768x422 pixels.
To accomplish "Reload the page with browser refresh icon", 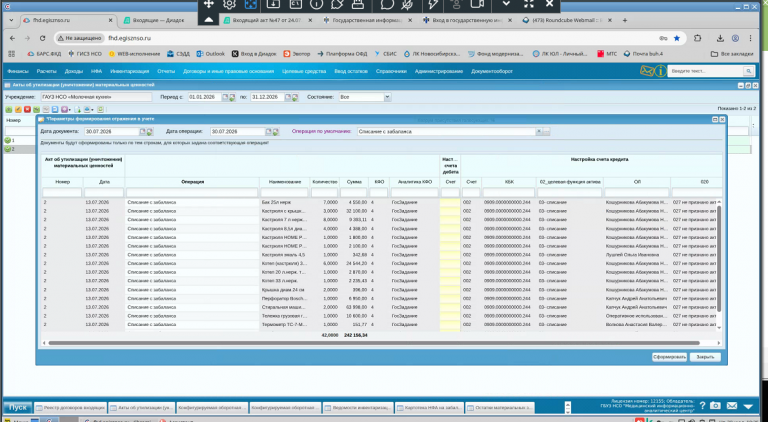I will 42,38.
